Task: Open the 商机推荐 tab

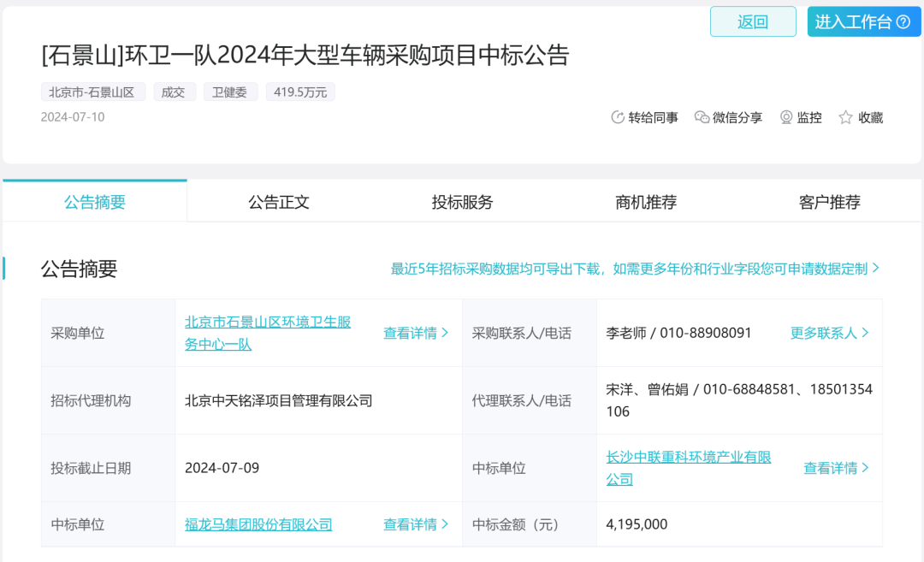Action: pos(646,202)
